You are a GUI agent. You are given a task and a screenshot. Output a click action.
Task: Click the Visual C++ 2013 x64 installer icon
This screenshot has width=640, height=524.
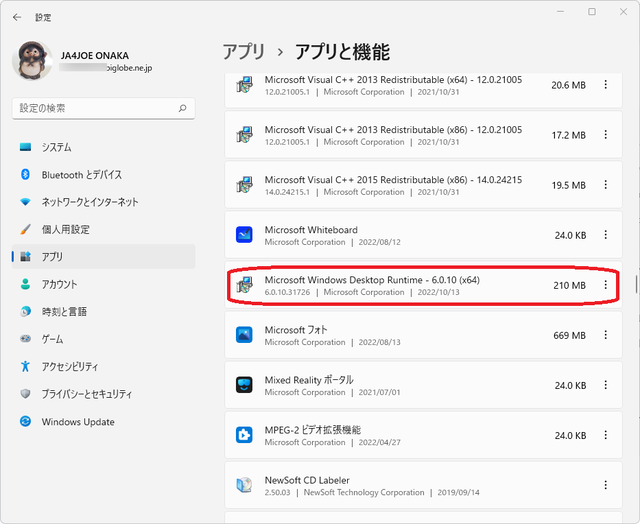244,84
